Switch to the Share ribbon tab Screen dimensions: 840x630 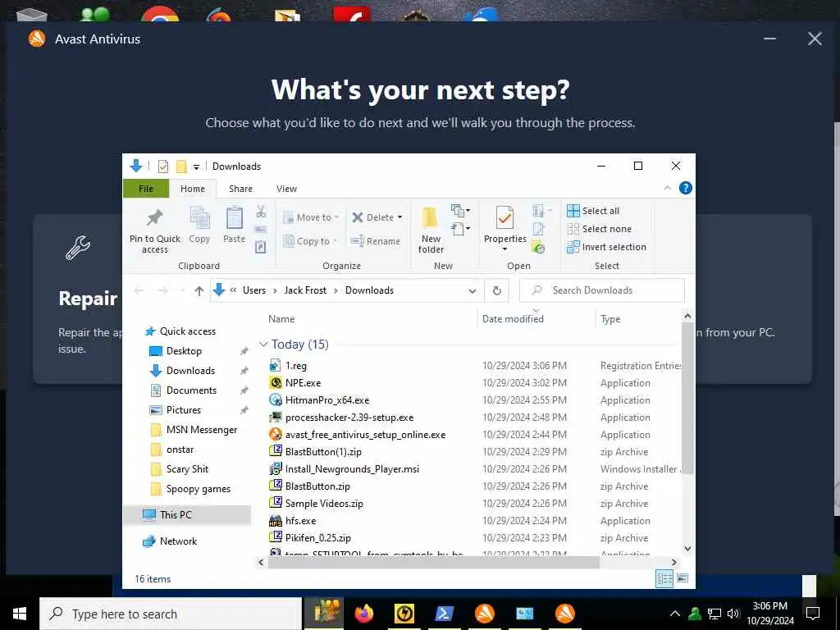point(240,189)
